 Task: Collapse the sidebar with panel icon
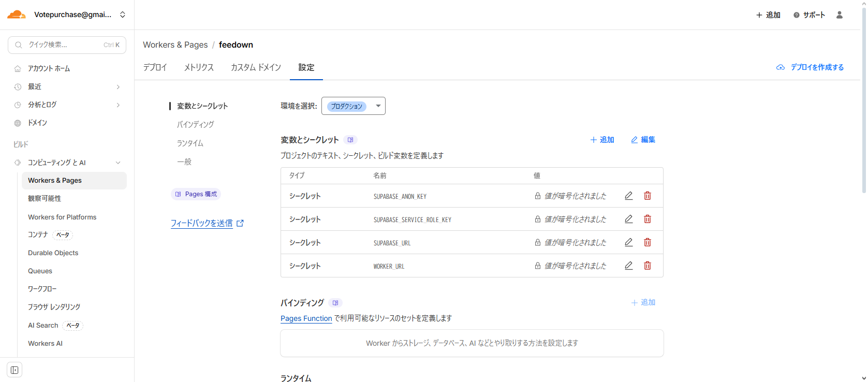tap(14, 370)
